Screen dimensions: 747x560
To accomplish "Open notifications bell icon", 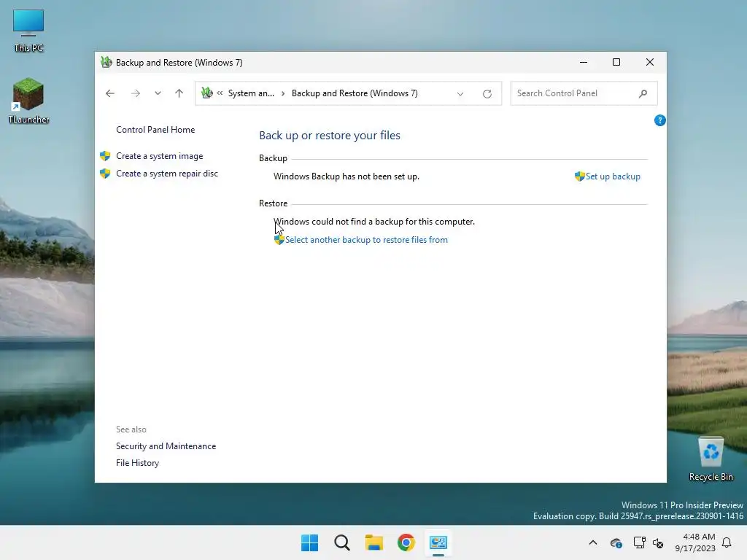I will [727, 542].
